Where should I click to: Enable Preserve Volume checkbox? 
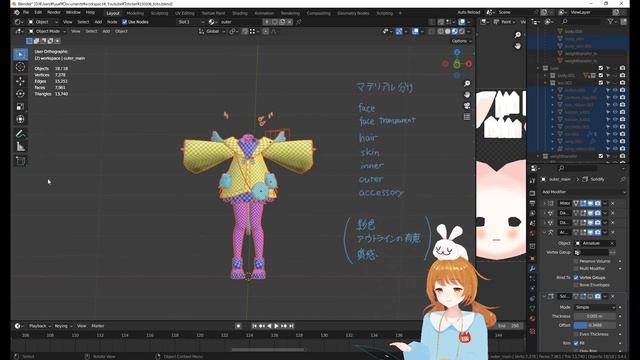[x=576, y=261]
